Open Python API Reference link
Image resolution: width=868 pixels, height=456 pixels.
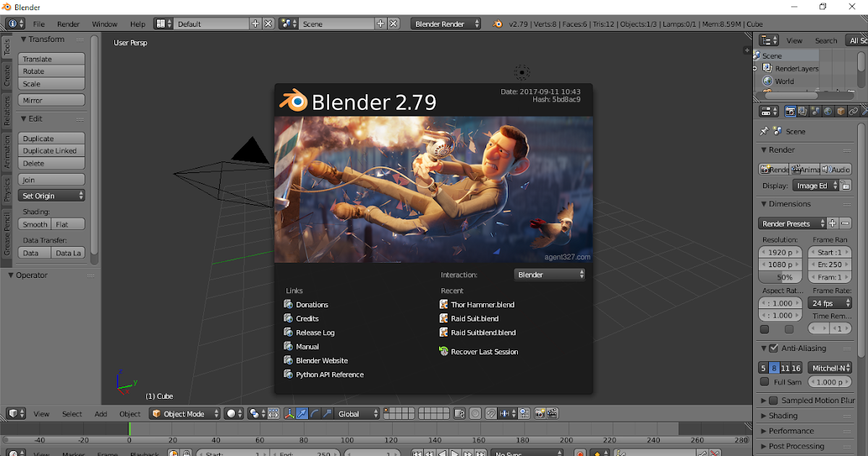click(x=324, y=375)
